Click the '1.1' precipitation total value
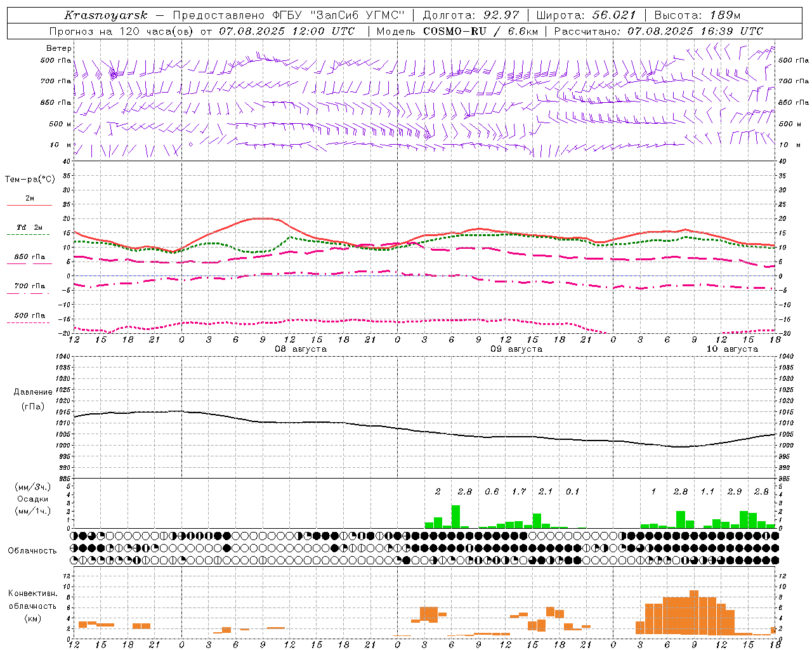Image resolution: width=812 pixels, height=650 pixels. pos(707,492)
